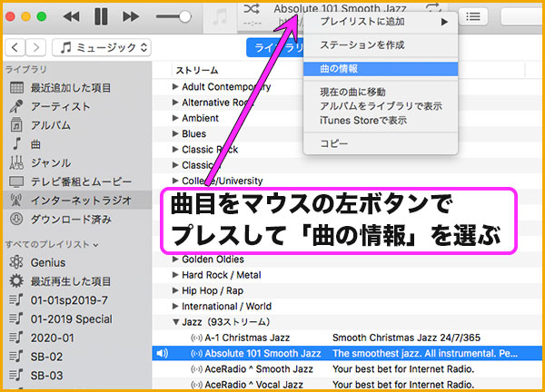Screen dimensions: 545x392
Task: Skip forward with the fast-forward button
Action: click(131, 16)
